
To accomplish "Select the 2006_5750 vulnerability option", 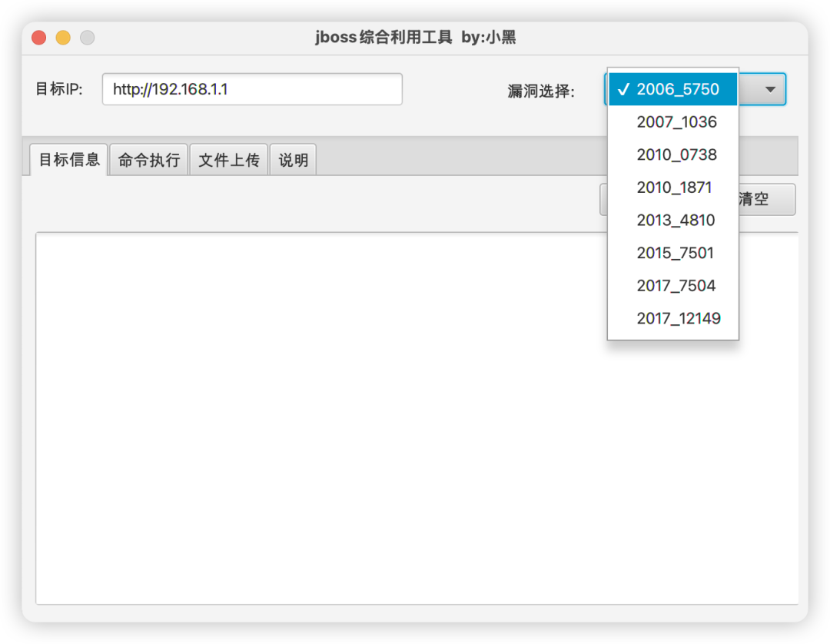I will [672, 89].
